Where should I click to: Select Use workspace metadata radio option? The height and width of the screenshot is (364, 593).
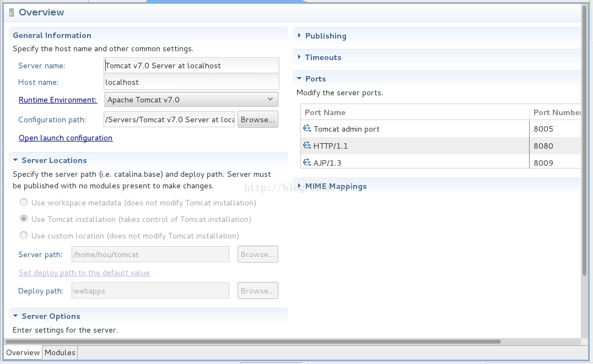[24, 202]
